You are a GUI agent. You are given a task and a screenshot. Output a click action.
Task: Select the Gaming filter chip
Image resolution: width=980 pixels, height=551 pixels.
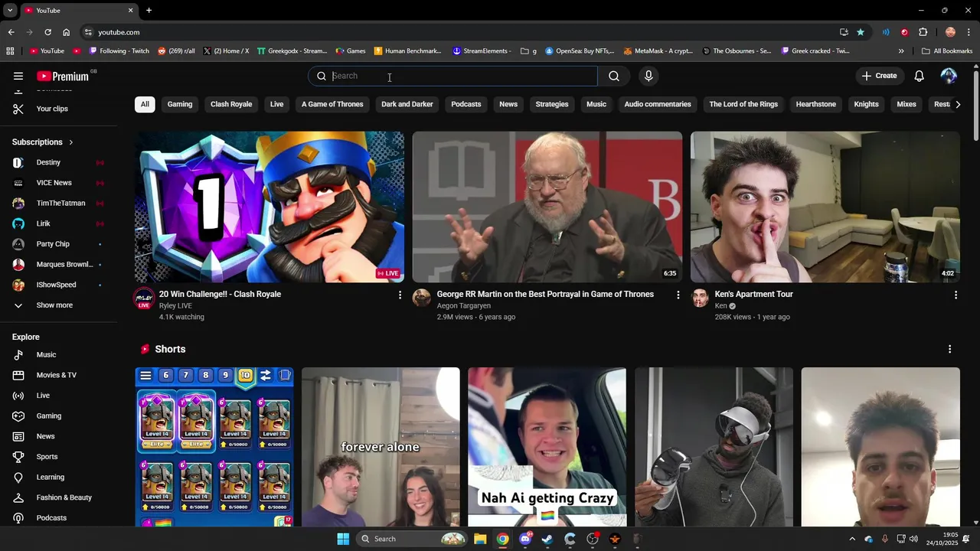click(180, 104)
